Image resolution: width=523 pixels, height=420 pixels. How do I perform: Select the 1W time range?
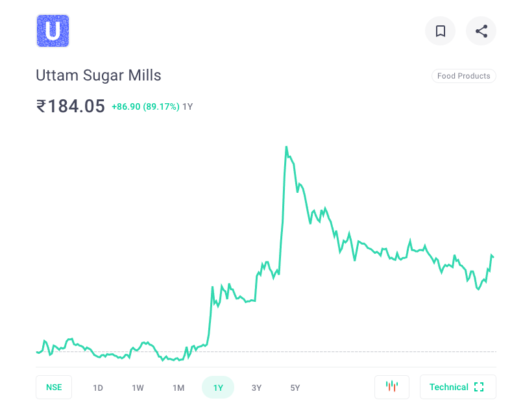coord(138,388)
